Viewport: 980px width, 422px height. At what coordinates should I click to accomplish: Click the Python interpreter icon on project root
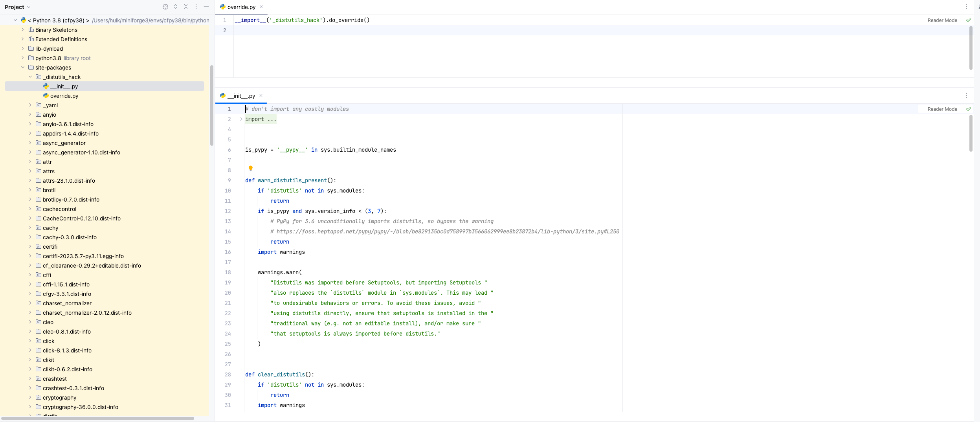click(x=24, y=20)
